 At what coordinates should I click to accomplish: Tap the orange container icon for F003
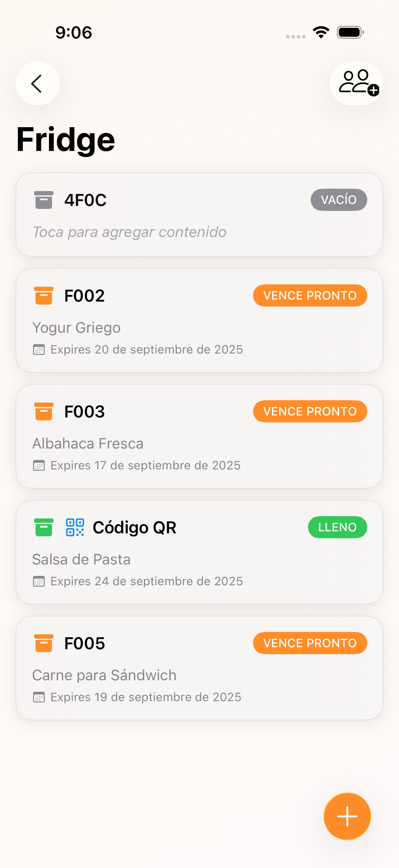tap(43, 411)
